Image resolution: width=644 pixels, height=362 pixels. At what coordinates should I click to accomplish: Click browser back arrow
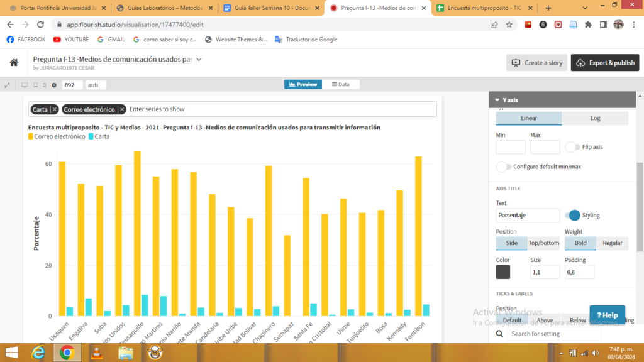coord(10,25)
